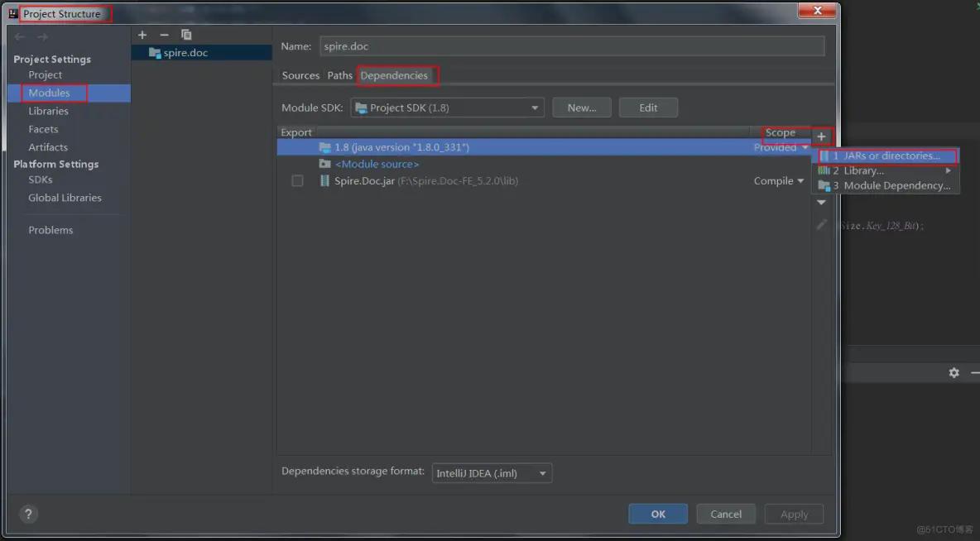Click the New... SDK button

click(x=582, y=108)
